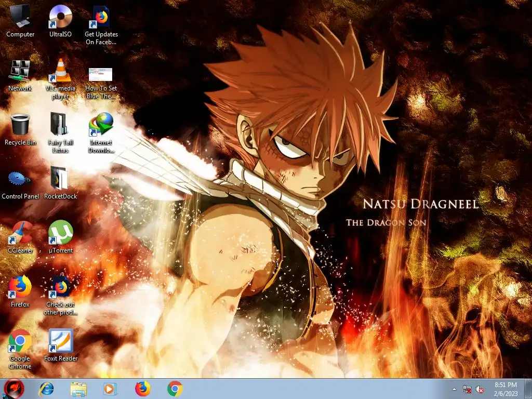Launch Google Chrome from the taskbar
Screen dimensions: 532x399
(x=175, y=389)
